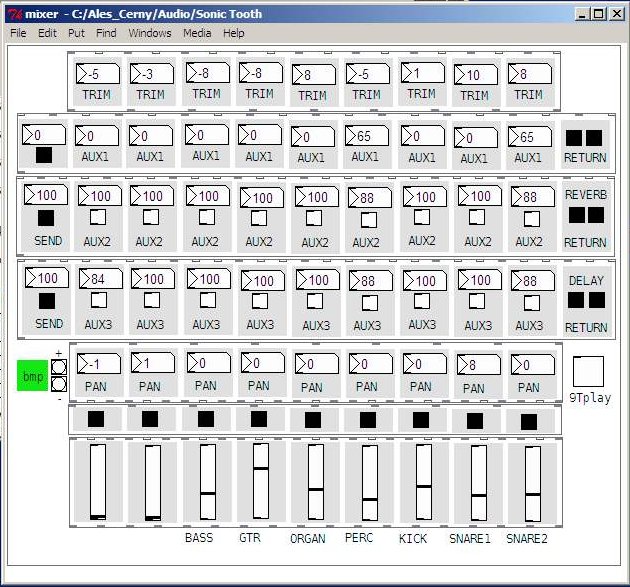
Task: Toggle the AUX2 checkbox in the PERC column
Action: coord(369,220)
